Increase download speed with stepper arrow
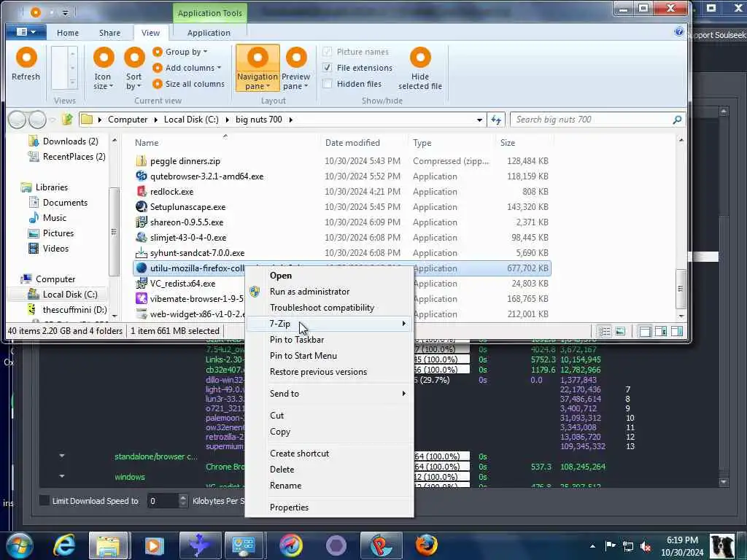This screenshot has height=560, width=747. (183, 497)
